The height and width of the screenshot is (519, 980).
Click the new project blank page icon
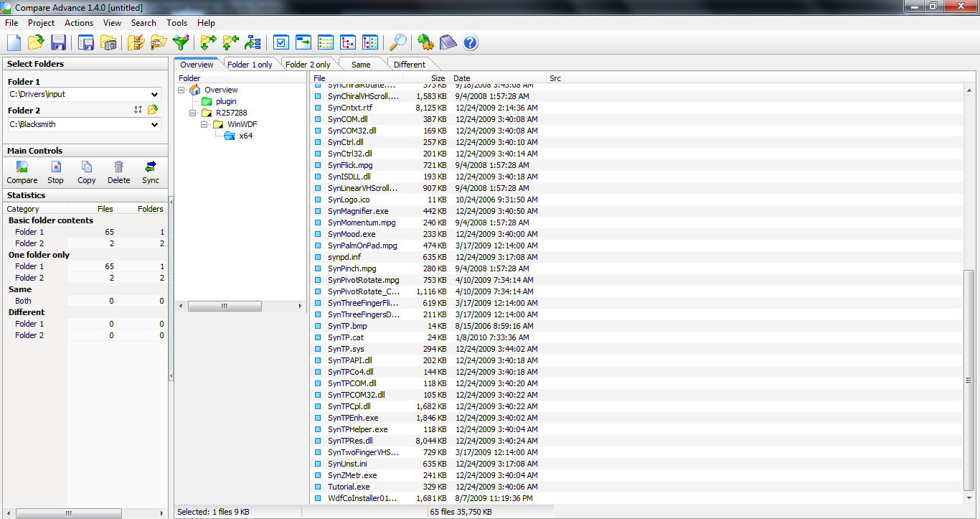pos(14,43)
